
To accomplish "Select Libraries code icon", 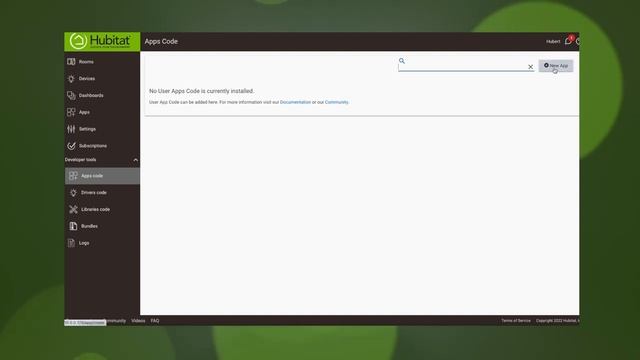I will [73, 209].
